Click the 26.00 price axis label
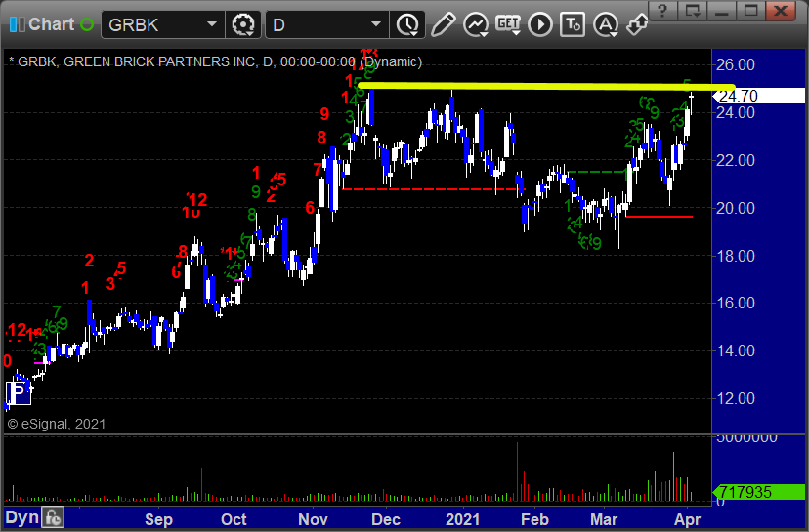The width and height of the screenshot is (809, 532). 736,65
